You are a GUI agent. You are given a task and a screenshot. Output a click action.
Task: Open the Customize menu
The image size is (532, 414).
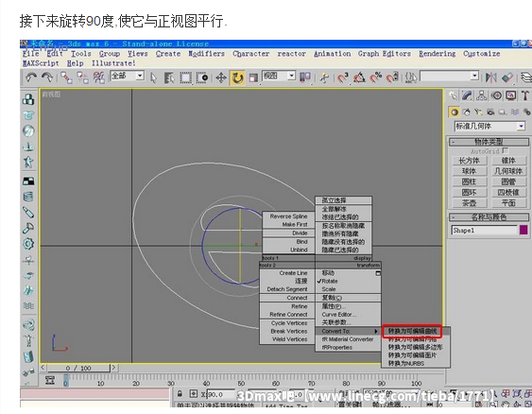coord(482,54)
